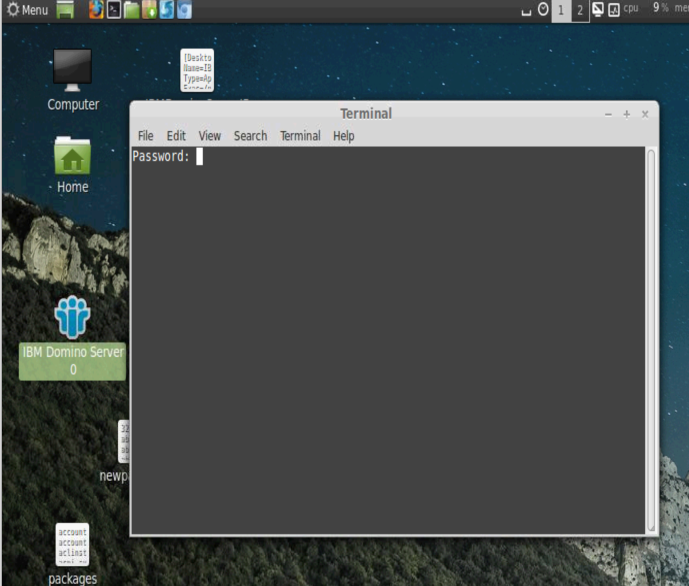Click the show desktop icon in the panel

tap(65, 10)
